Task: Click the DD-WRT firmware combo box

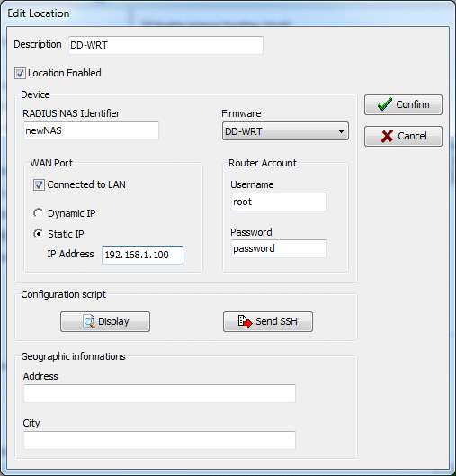Action: pyautogui.click(x=285, y=131)
